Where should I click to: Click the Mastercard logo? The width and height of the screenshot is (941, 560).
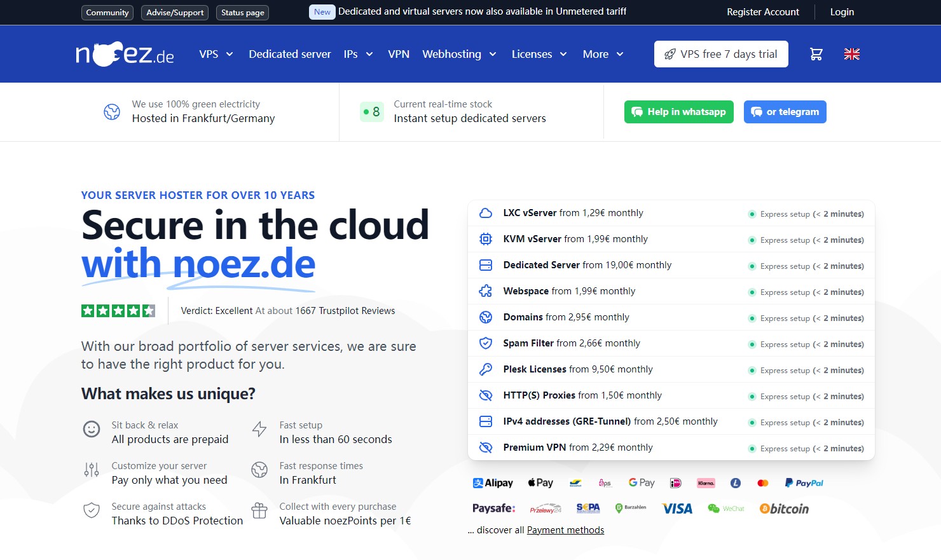(763, 483)
